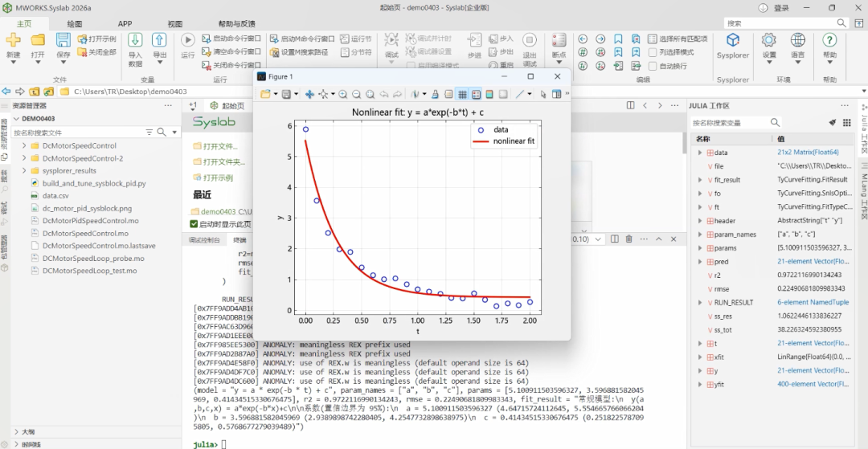Switch to the 终端 tab

click(240, 240)
